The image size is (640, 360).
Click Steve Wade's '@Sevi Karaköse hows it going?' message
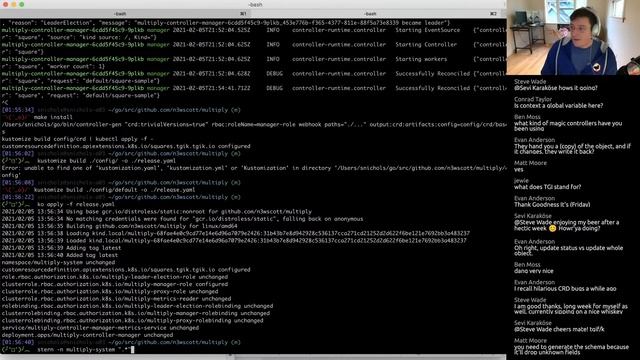tap(556, 88)
